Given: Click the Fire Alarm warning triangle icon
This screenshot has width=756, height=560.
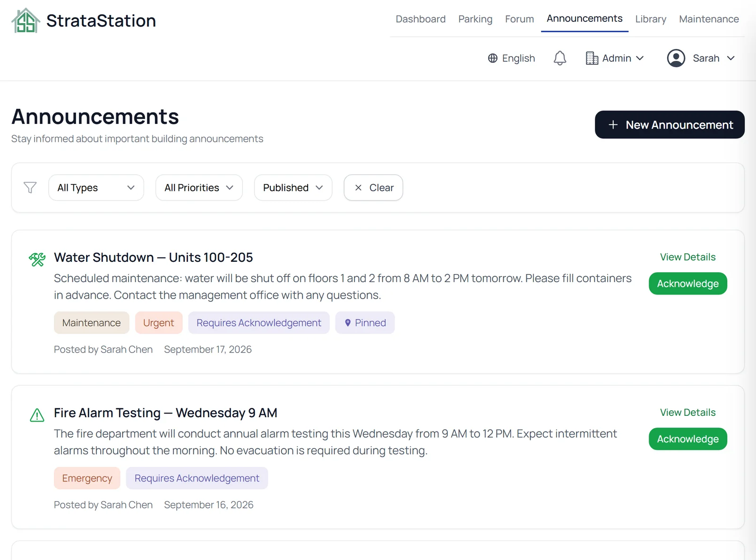Looking at the screenshot, I should click(37, 415).
